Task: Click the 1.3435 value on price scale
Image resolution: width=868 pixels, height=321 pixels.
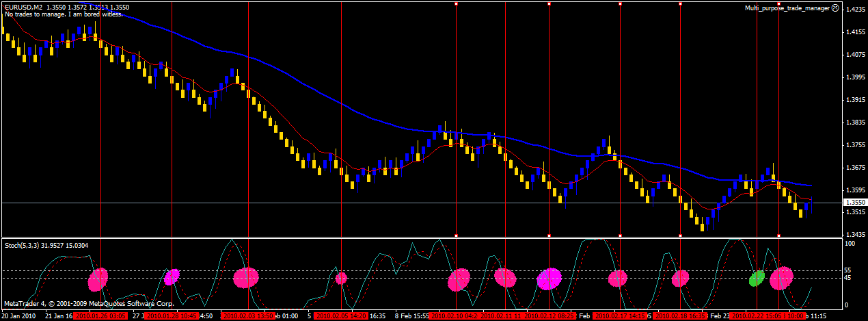Action: point(854,235)
